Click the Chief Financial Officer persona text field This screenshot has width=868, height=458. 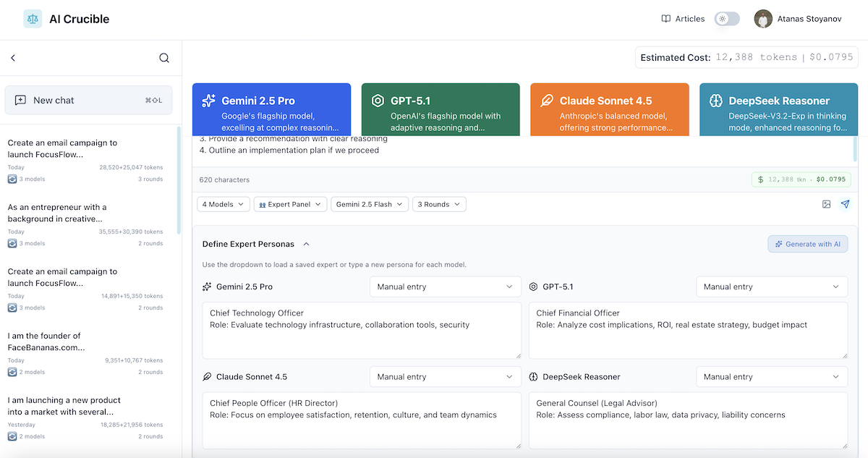[687, 330]
